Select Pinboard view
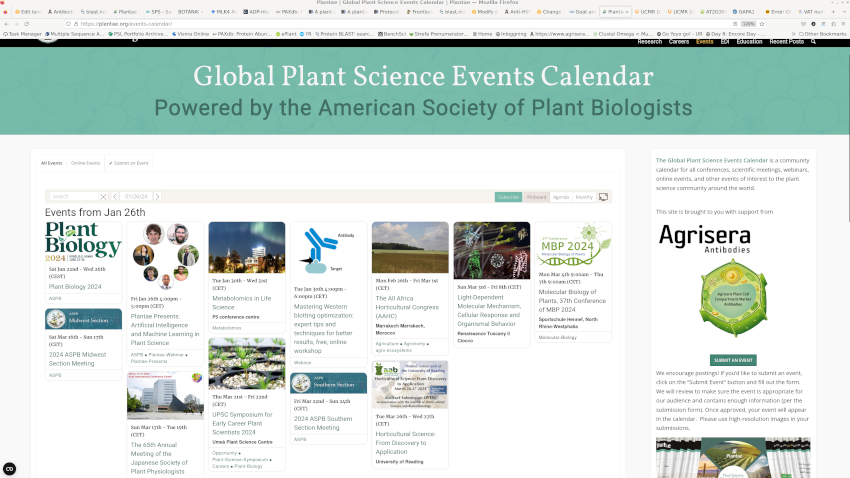 click(x=537, y=197)
